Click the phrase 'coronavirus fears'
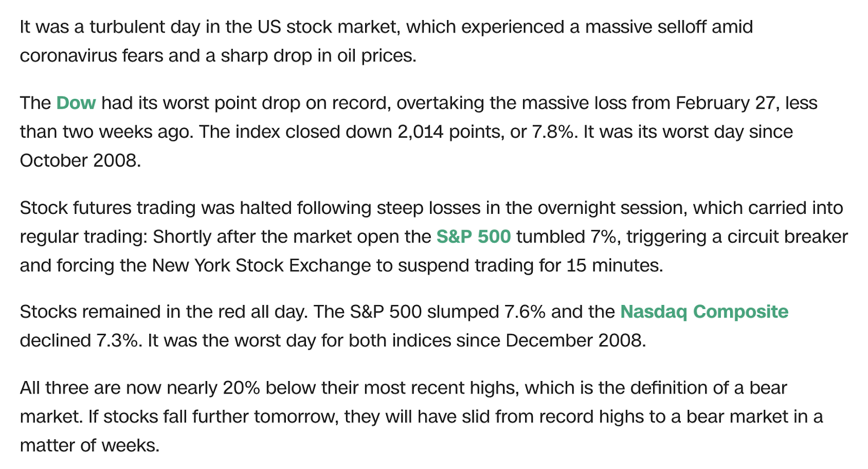 92,56
